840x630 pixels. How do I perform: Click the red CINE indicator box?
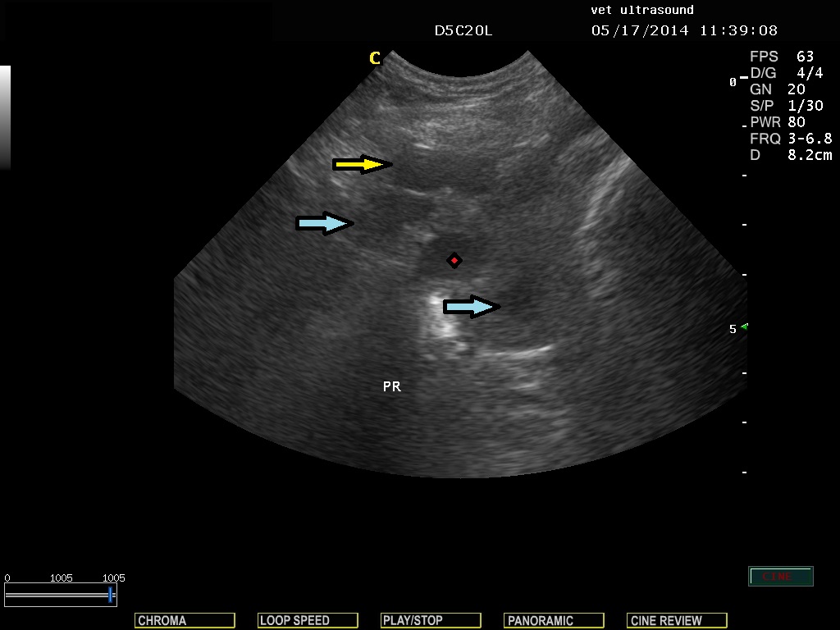[x=780, y=577]
